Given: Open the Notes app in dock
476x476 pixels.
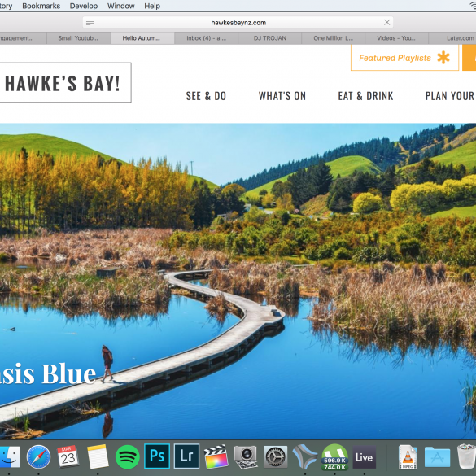Looking at the screenshot, I should [x=98, y=456].
